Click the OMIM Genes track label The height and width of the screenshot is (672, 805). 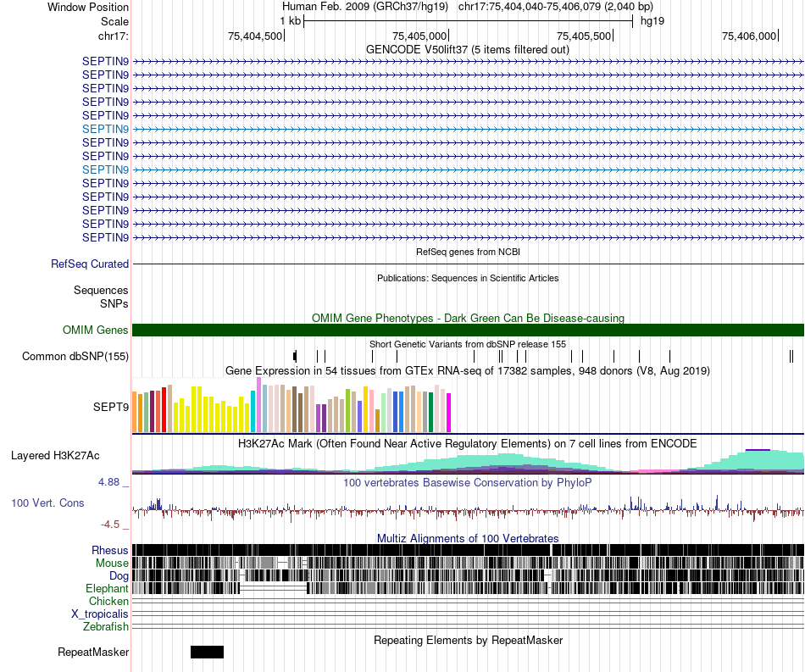pos(95,330)
